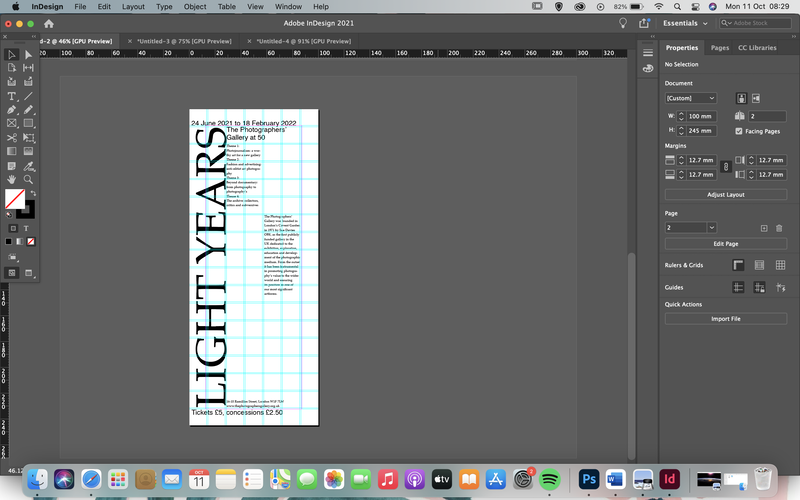This screenshot has height=500, width=800.
Task: Select the Pen tool in toolbar
Action: pyautogui.click(x=11, y=110)
